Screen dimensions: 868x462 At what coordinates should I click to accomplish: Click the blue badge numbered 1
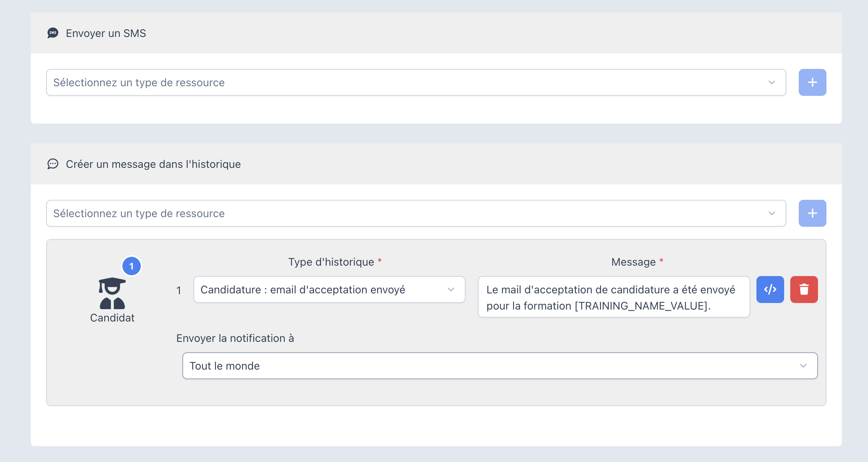click(132, 266)
